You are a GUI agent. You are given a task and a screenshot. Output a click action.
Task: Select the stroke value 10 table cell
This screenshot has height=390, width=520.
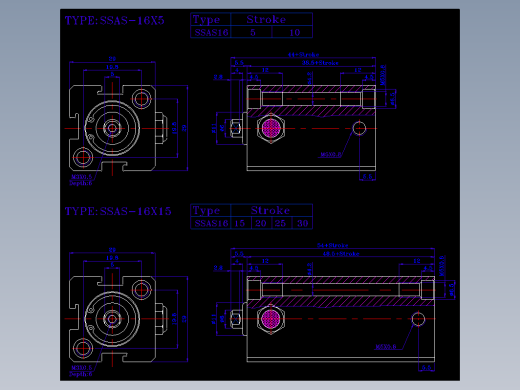tap(292, 32)
